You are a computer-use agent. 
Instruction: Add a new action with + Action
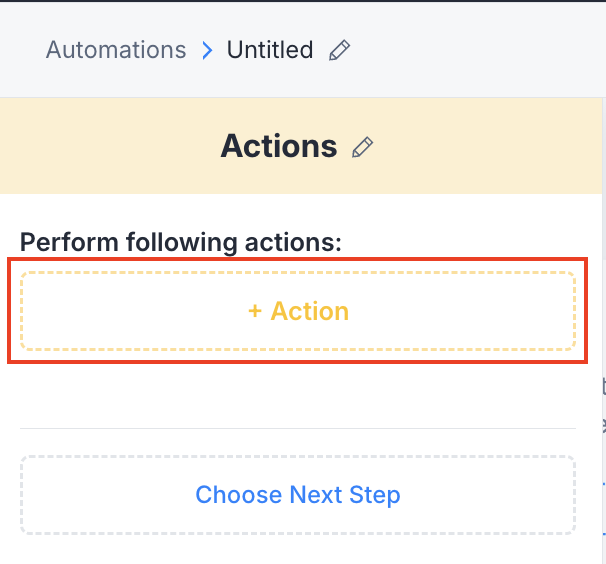[298, 311]
